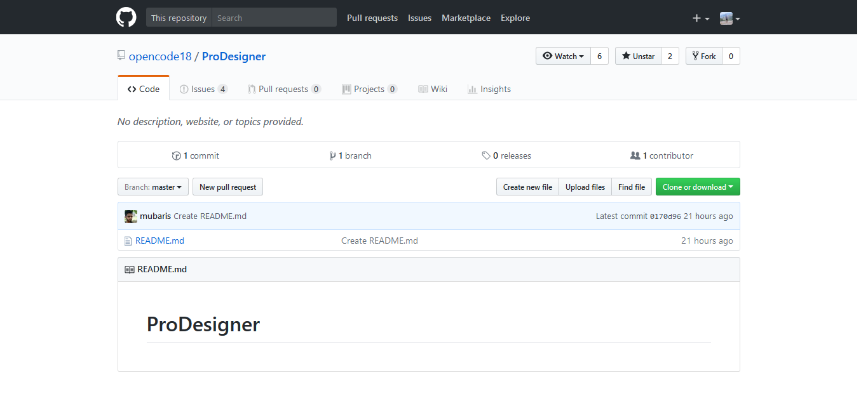The height and width of the screenshot is (403, 868).
Task: Open the Wiki tab
Action: [433, 89]
